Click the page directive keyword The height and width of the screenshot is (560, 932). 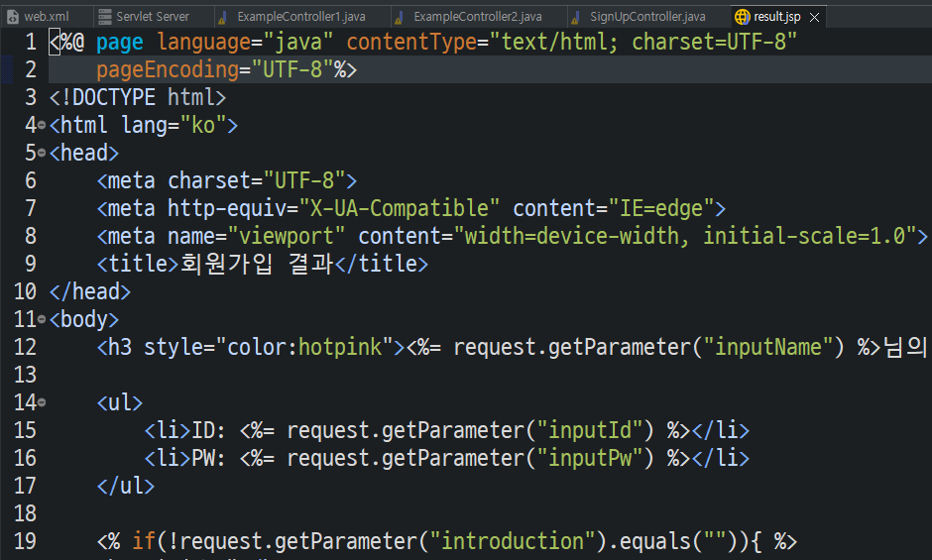119,43
